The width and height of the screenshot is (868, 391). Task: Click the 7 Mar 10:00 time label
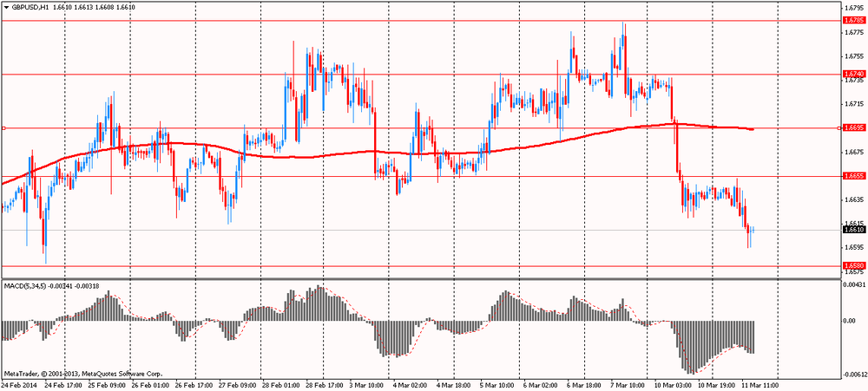point(629,384)
